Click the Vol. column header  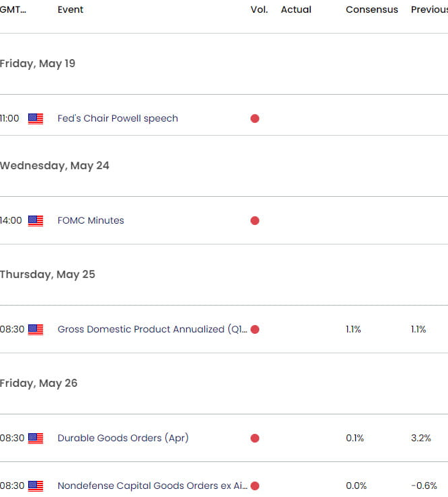click(x=259, y=9)
